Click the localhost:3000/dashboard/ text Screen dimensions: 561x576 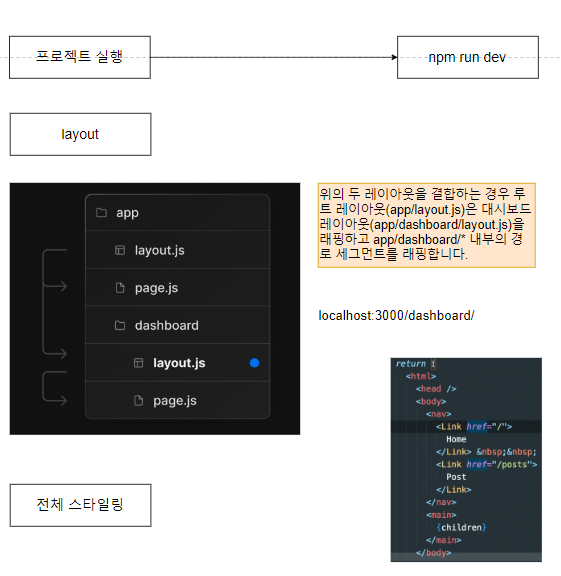click(396, 316)
